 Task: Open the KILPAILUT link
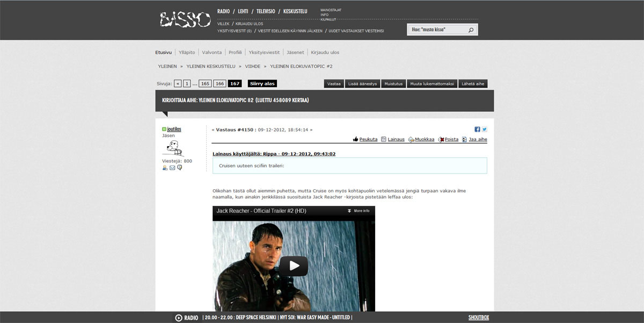328,19
